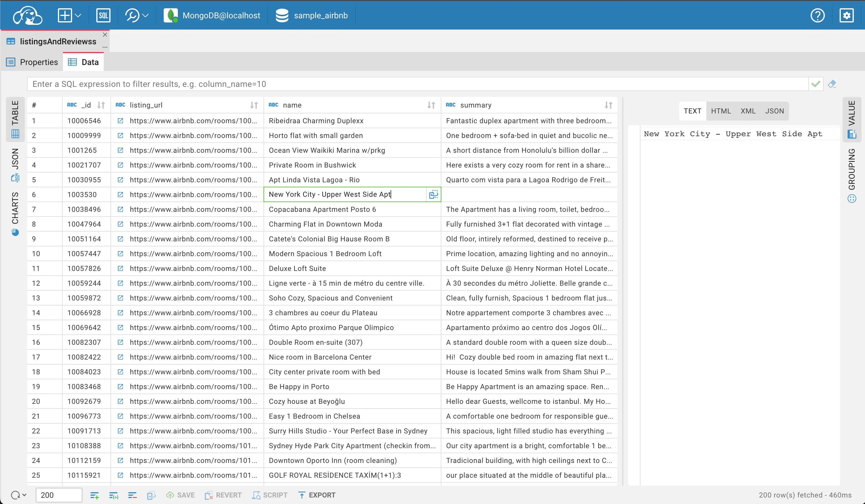The height and width of the screenshot is (504, 865).
Task: Click name cell 'Private Room in Bushwick'
Action: pos(352,165)
